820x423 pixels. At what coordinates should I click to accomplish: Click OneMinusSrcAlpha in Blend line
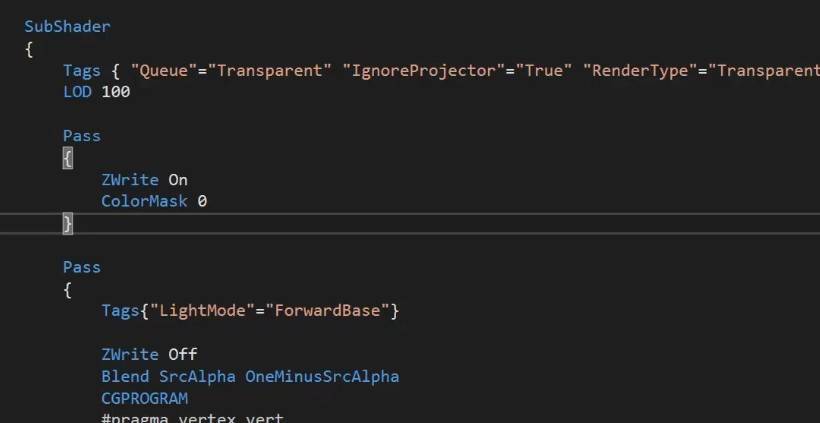click(322, 376)
